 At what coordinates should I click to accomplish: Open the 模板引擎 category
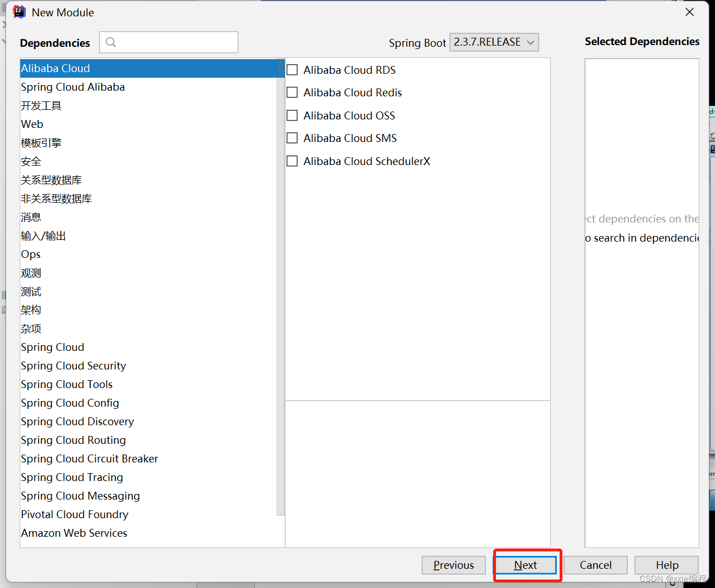[149, 142]
